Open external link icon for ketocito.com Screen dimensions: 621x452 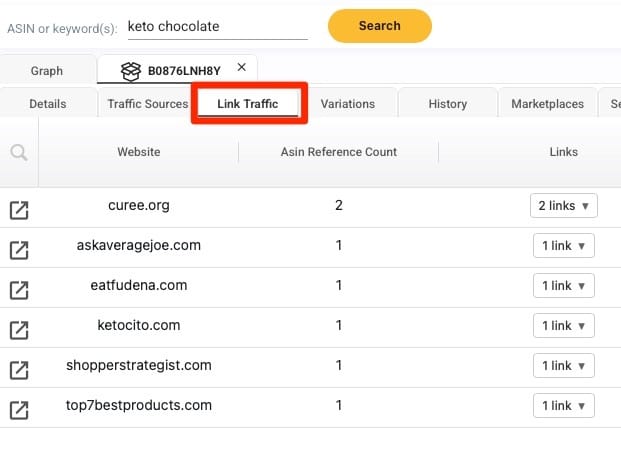click(19, 329)
